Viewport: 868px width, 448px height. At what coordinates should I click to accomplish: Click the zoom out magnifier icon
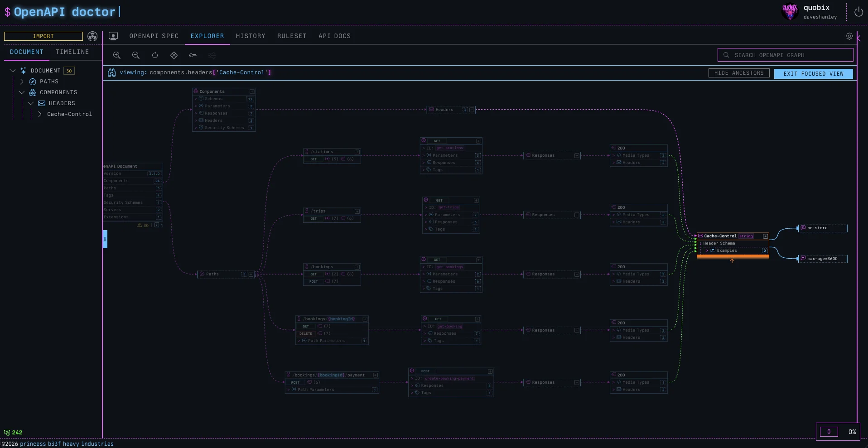point(135,55)
